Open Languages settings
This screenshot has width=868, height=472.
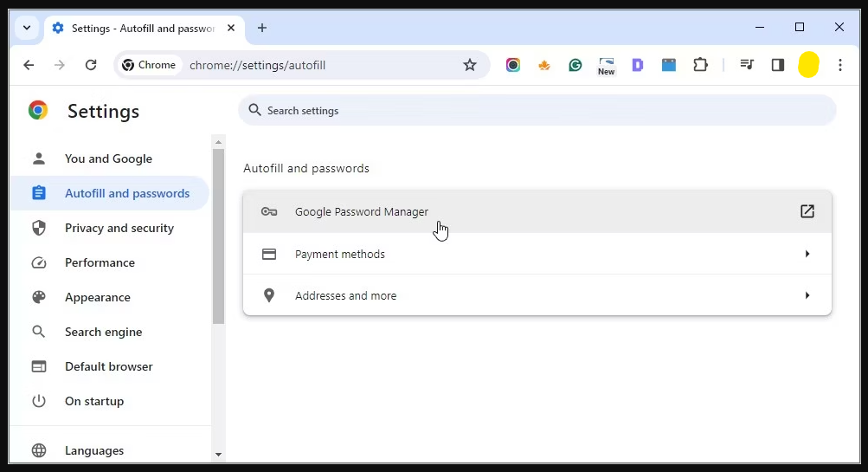pyautogui.click(x=108, y=450)
